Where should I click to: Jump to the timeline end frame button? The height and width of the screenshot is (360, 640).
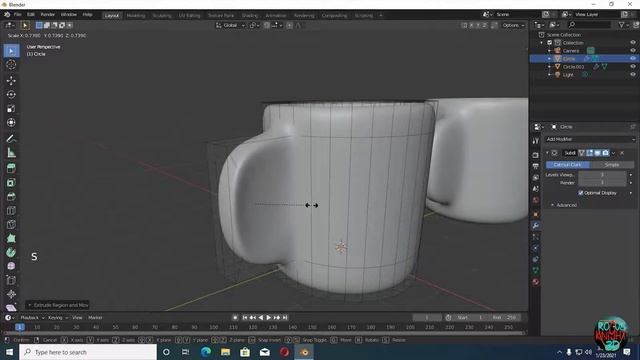click(285, 318)
